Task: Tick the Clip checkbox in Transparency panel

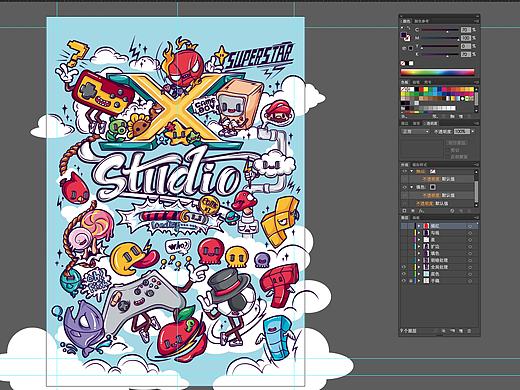Action: [448, 150]
